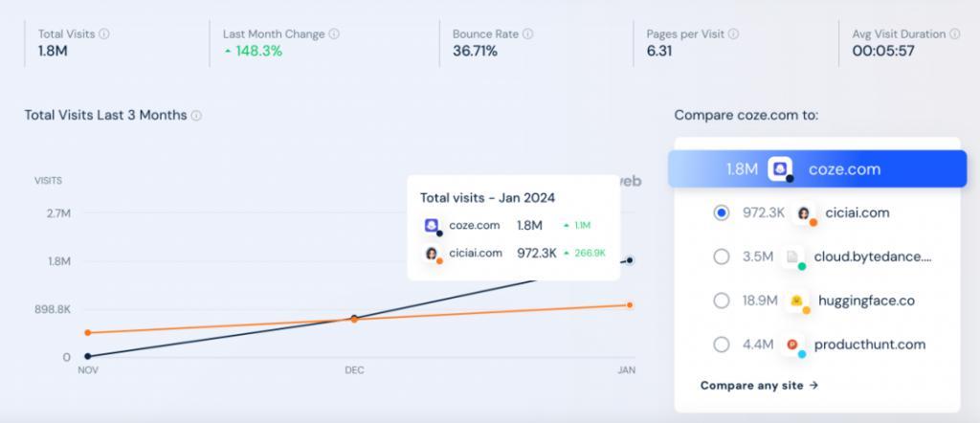
Task: Click info icon next to Total Visits
Action: point(104,34)
